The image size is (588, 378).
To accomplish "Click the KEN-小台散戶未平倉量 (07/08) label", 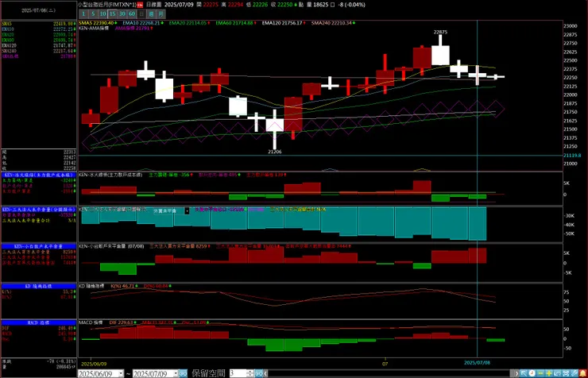I will click(111, 246).
